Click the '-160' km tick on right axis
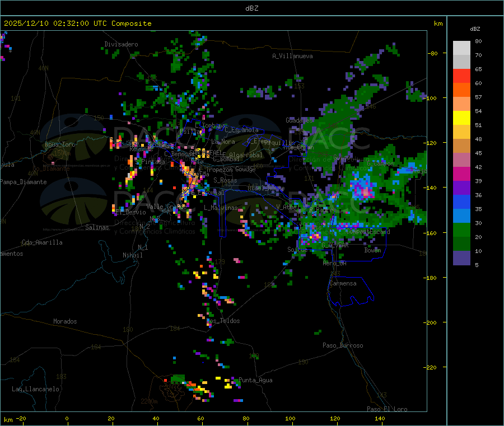 point(431,233)
